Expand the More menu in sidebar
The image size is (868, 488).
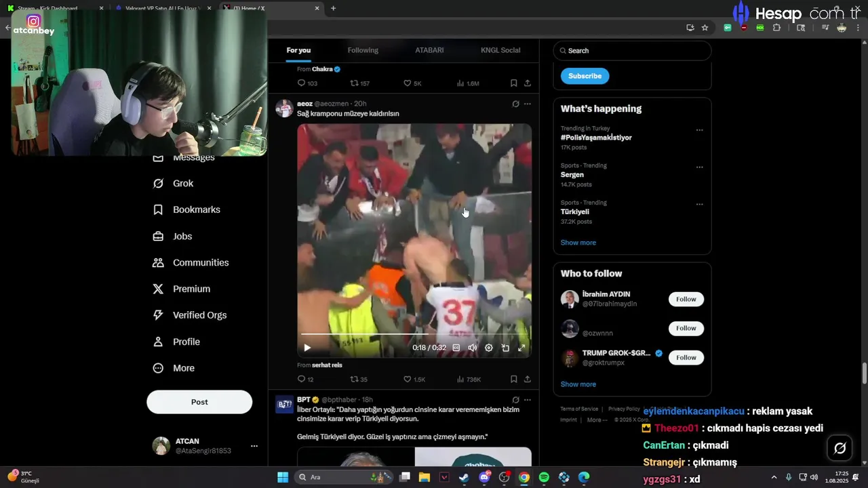(174, 368)
